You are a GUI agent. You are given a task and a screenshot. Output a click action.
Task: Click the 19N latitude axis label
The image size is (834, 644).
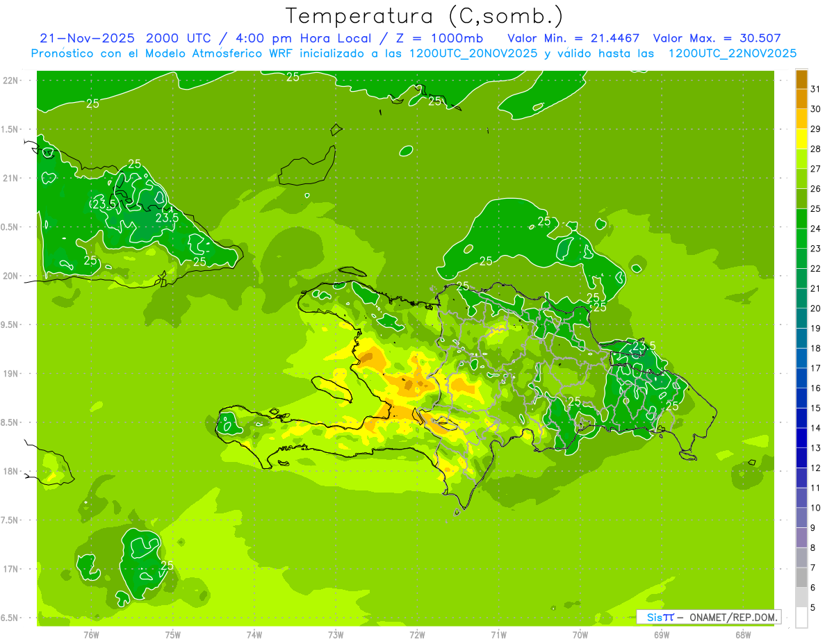10,373
